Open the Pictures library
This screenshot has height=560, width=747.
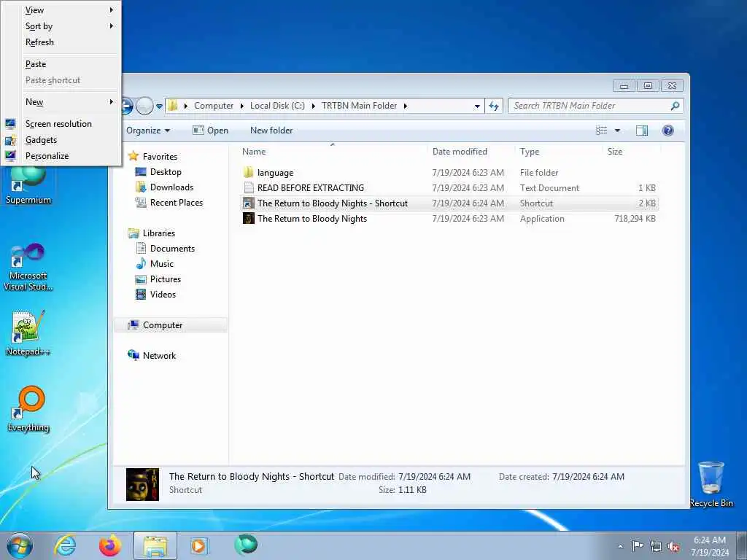[158, 279]
